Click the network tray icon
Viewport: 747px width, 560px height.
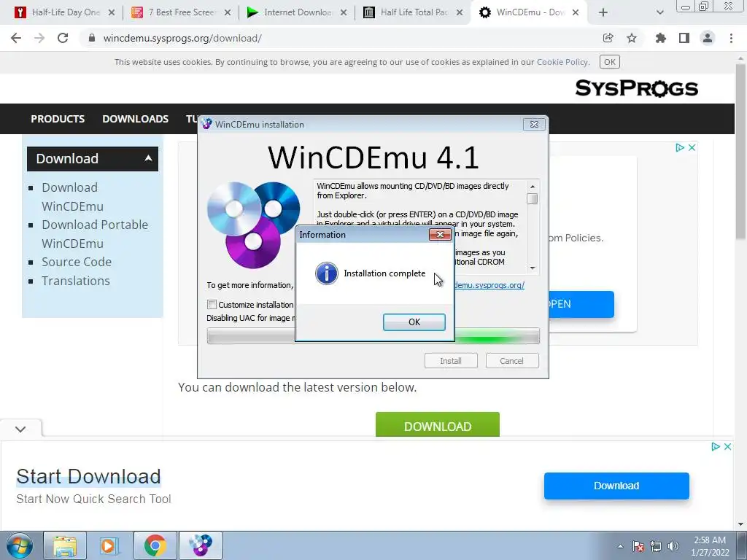(x=656, y=546)
